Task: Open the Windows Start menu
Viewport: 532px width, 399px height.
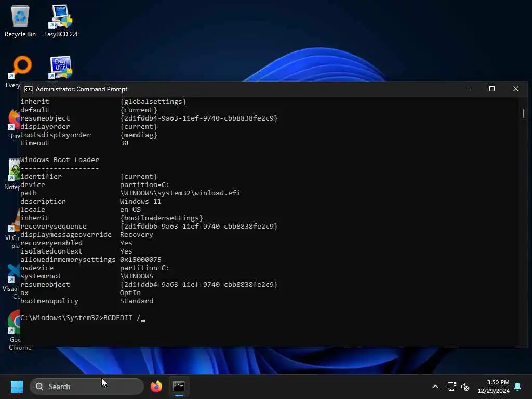Action: point(17,387)
